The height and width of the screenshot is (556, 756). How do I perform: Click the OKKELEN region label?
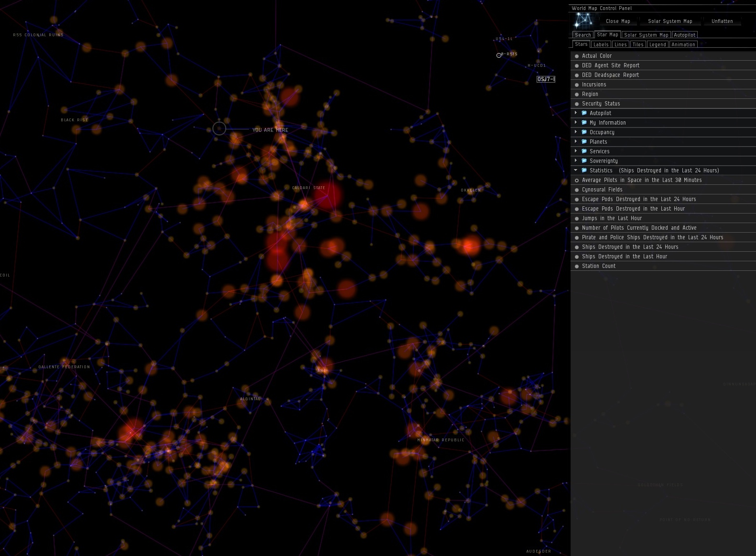[x=471, y=190]
